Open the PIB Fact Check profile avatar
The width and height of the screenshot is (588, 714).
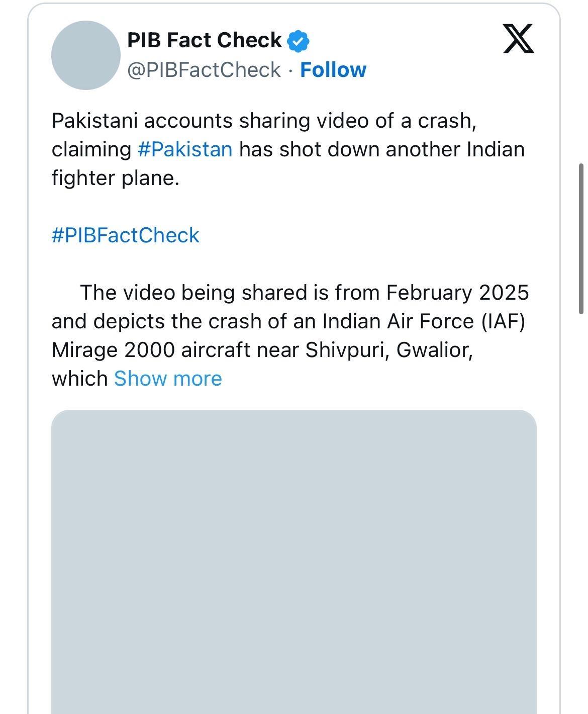click(x=86, y=55)
